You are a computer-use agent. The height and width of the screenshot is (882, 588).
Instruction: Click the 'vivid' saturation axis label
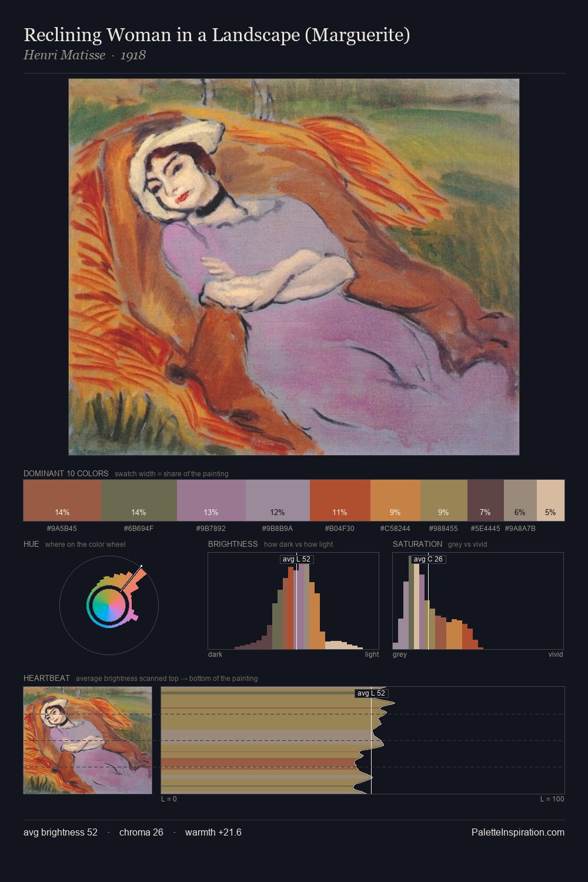(x=556, y=654)
